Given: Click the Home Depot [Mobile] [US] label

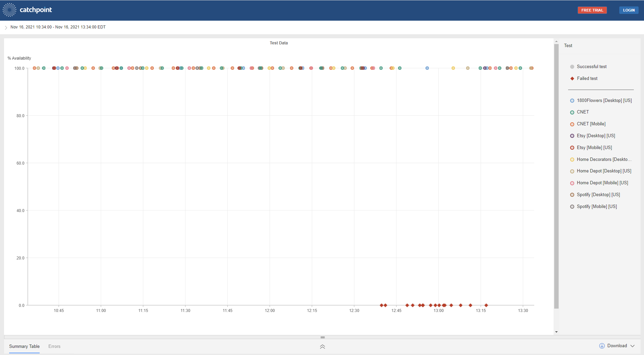Looking at the screenshot, I should (x=602, y=183).
